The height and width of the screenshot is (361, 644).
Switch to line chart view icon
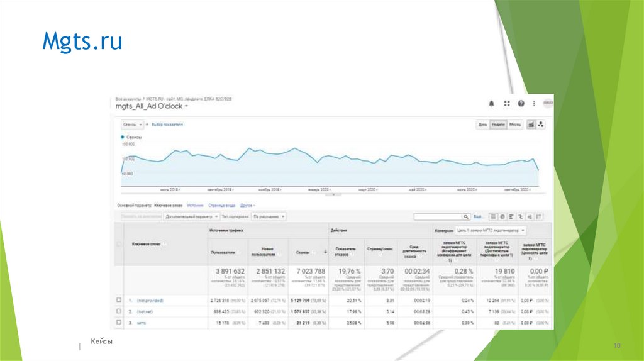point(531,125)
